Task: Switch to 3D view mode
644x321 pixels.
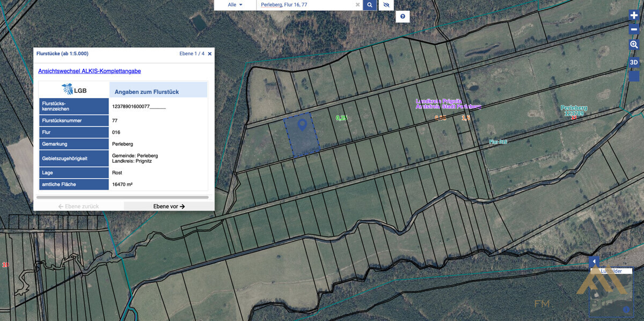Action: [634, 62]
